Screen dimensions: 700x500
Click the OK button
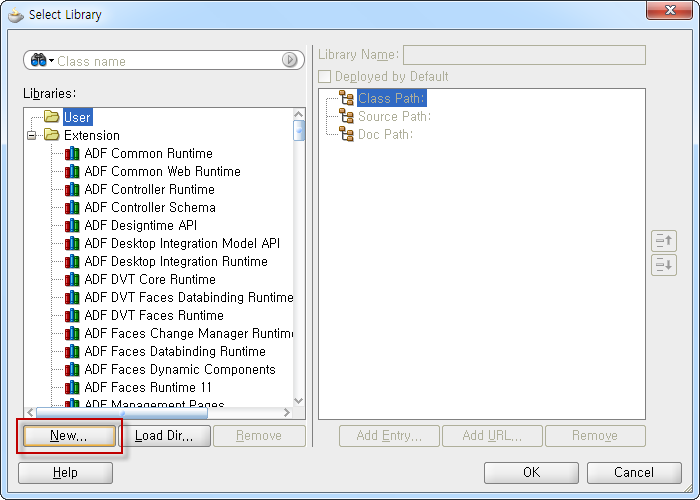click(x=531, y=472)
